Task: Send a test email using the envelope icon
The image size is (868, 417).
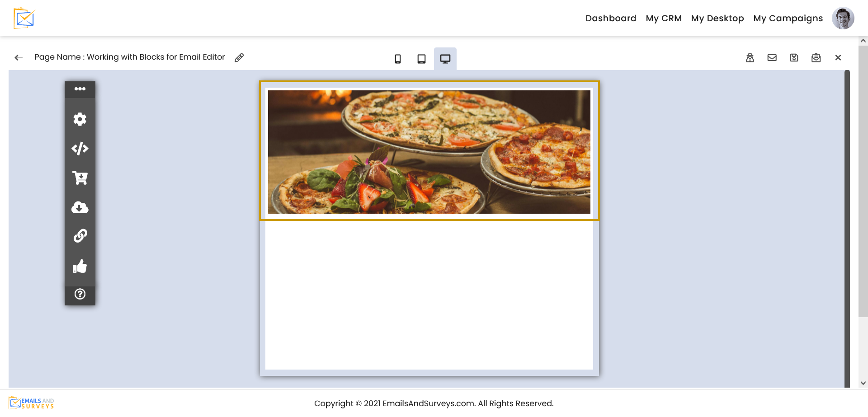Action: (x=772, y=57)
